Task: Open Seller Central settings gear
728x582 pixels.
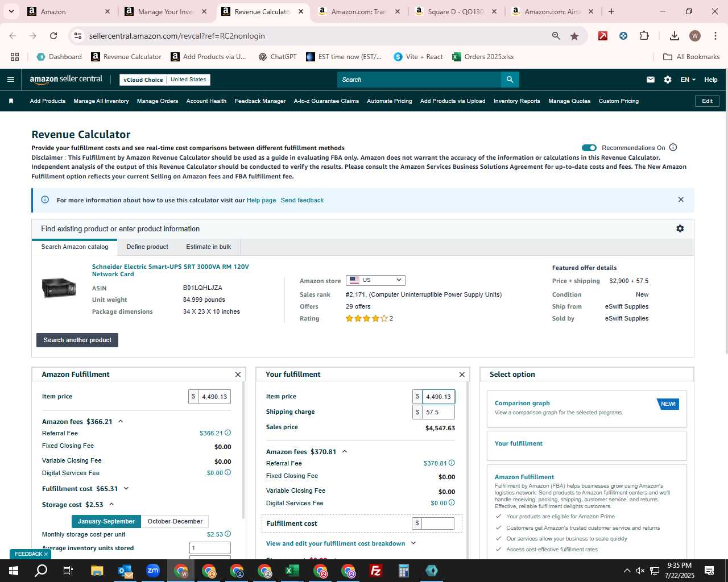Action: [x=668, y=80]
